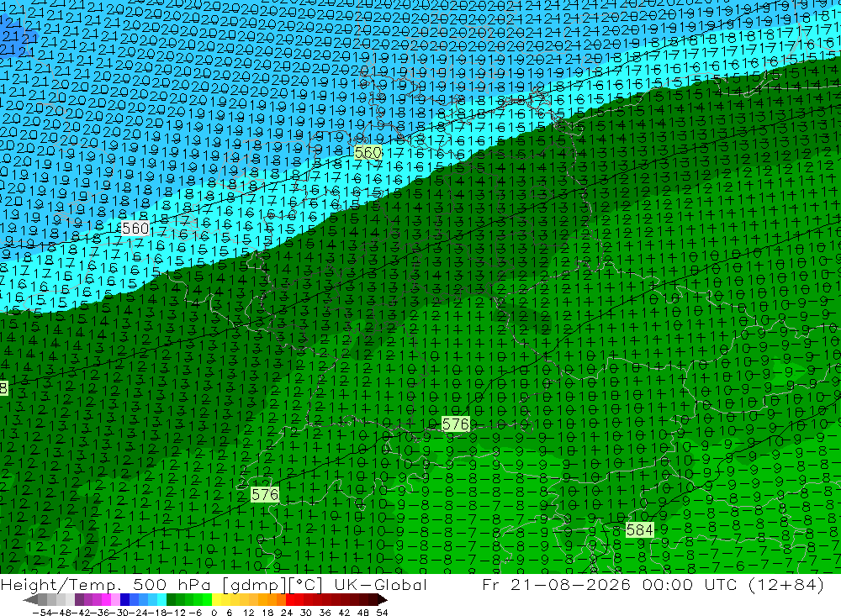Click the 'Fr' weekday abbreviation

490,584
